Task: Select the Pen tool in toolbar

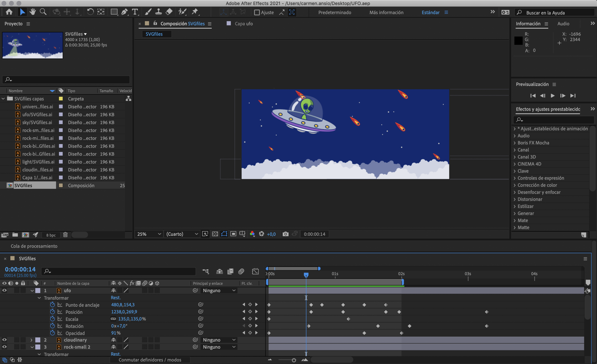Action: tap(124, 12)
